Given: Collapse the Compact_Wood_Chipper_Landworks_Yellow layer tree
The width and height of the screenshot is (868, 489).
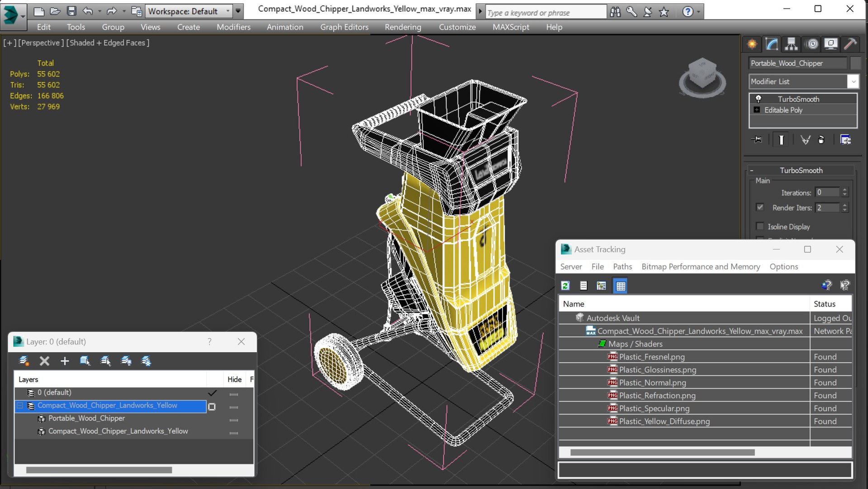Looking at the screenshot, I should [x=20, y=406].
